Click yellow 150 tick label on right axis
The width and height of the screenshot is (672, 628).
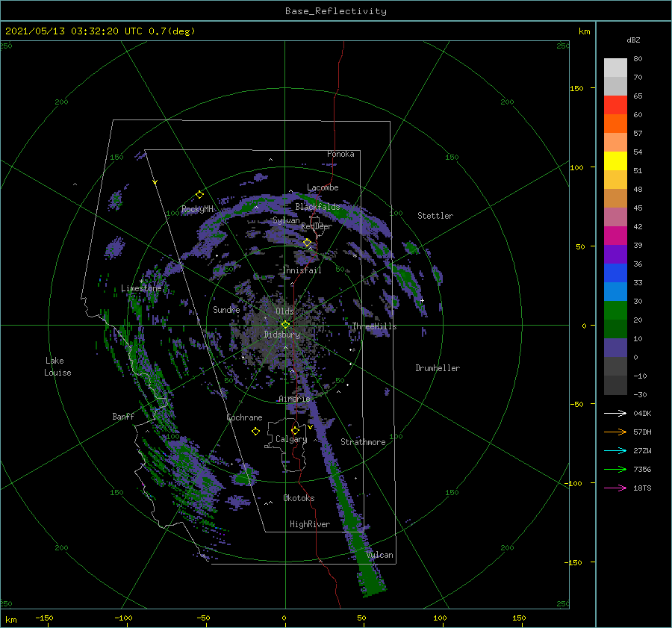click(x=576, y=88)
